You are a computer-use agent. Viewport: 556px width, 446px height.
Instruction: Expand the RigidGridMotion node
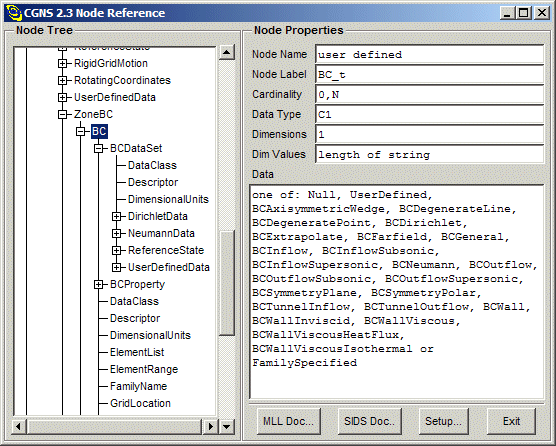[x=62, y=63]
